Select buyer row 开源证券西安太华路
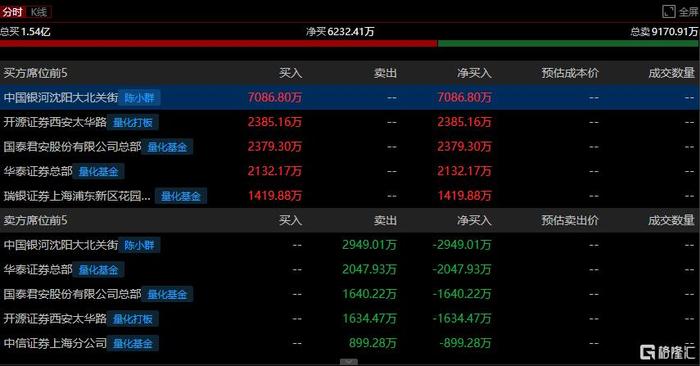The height and width of the screenshot is (366, 700). tap(350, 122)
